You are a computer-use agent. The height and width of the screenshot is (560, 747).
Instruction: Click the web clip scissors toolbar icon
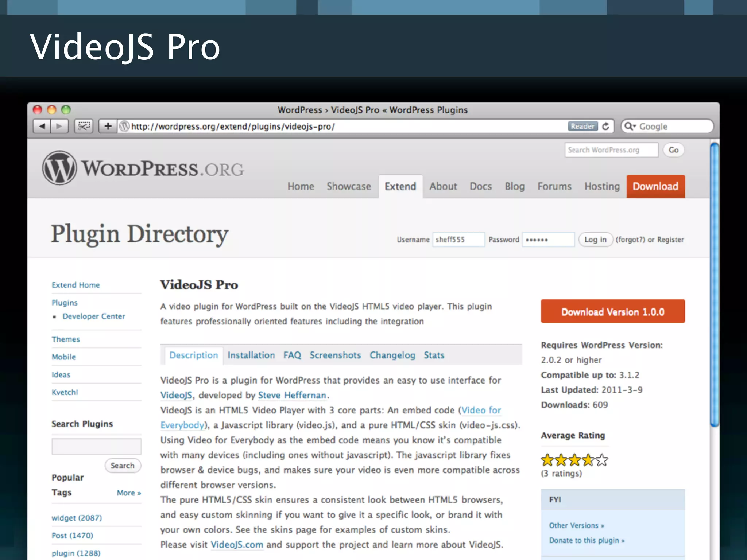[x=84, y=127]
